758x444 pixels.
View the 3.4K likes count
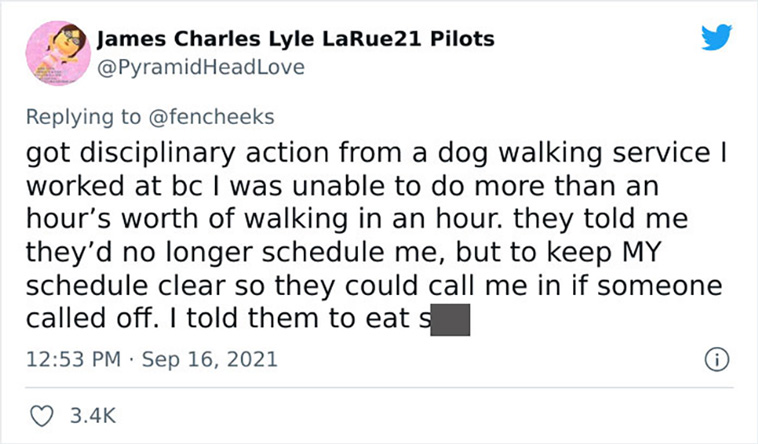coord(93,416)
